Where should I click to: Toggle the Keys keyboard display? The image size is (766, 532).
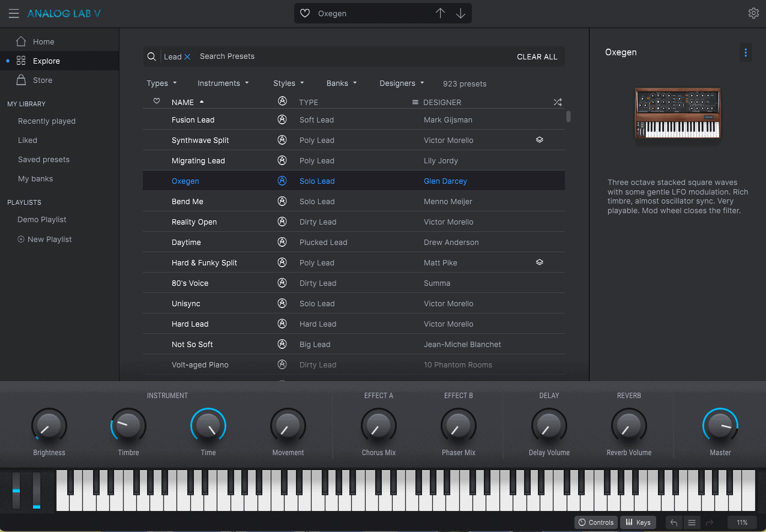[638, 522]
